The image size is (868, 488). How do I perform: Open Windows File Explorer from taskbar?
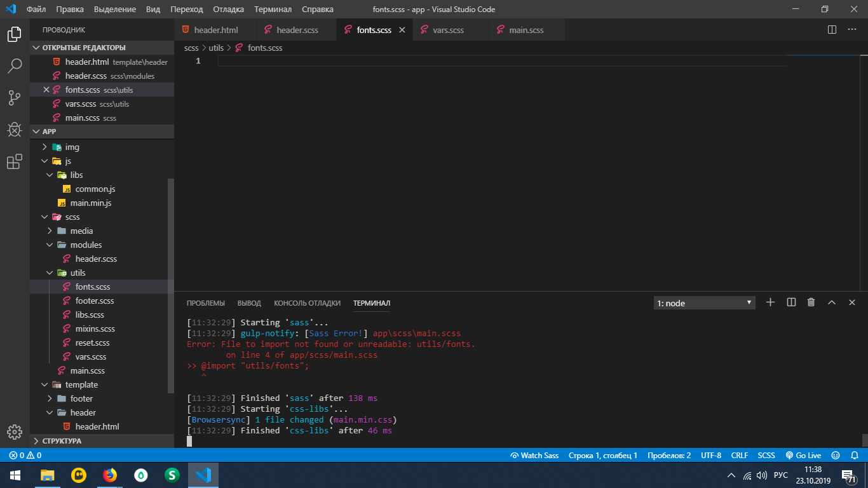[48, 475]
